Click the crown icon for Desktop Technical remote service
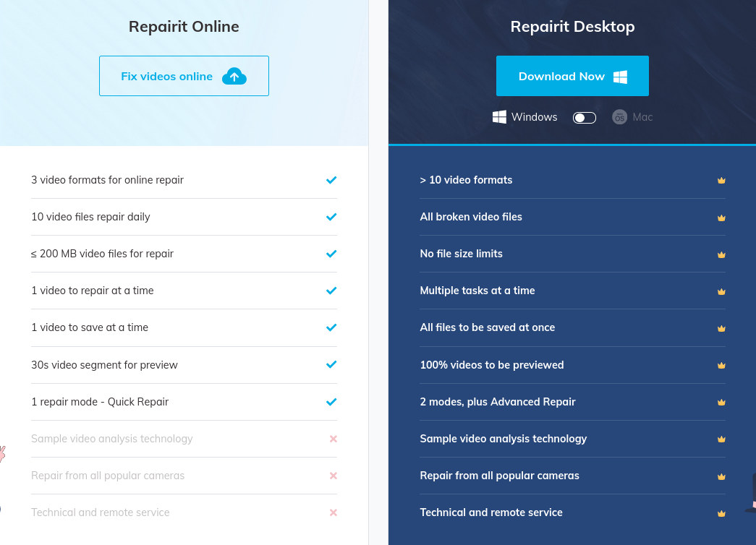The image size is (756, 545). 721,513
